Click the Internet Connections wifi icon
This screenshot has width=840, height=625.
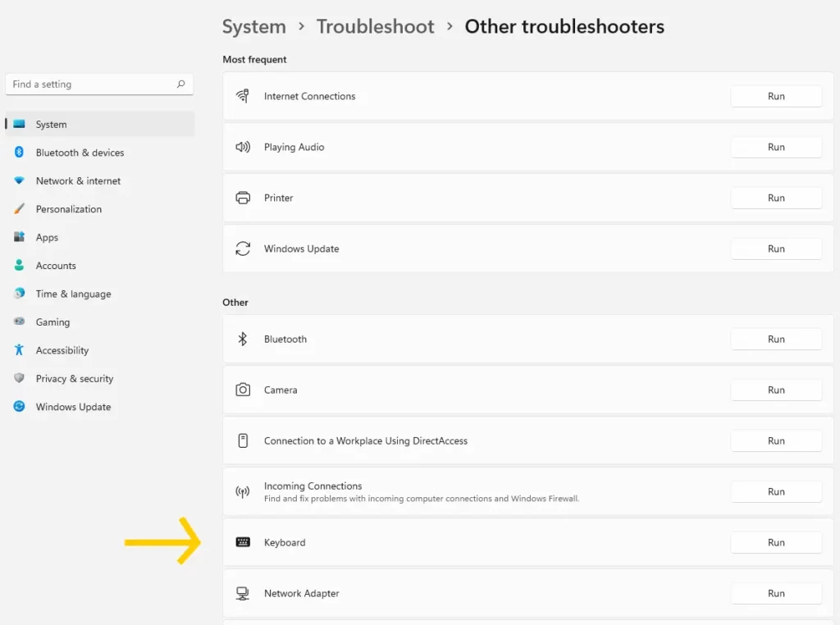click(243, 96)
